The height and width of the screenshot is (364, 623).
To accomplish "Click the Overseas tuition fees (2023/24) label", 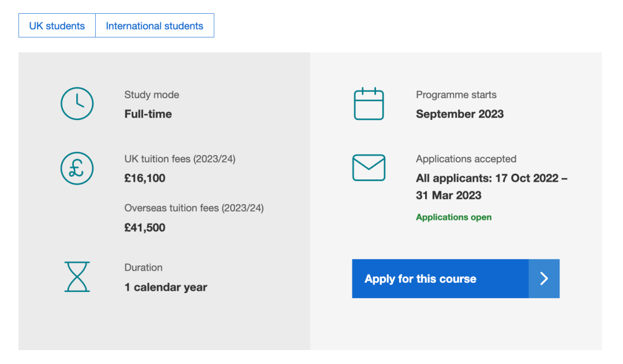I will coord(194,208).
